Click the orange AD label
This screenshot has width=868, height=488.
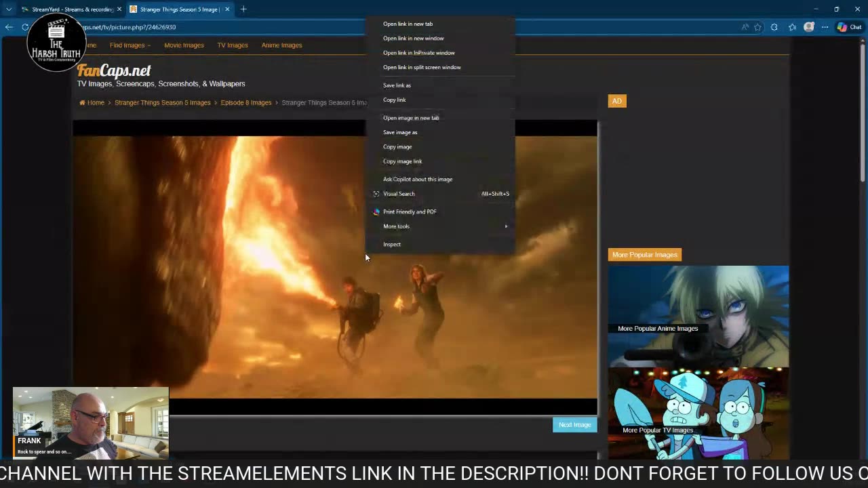[x=617, y=101]
